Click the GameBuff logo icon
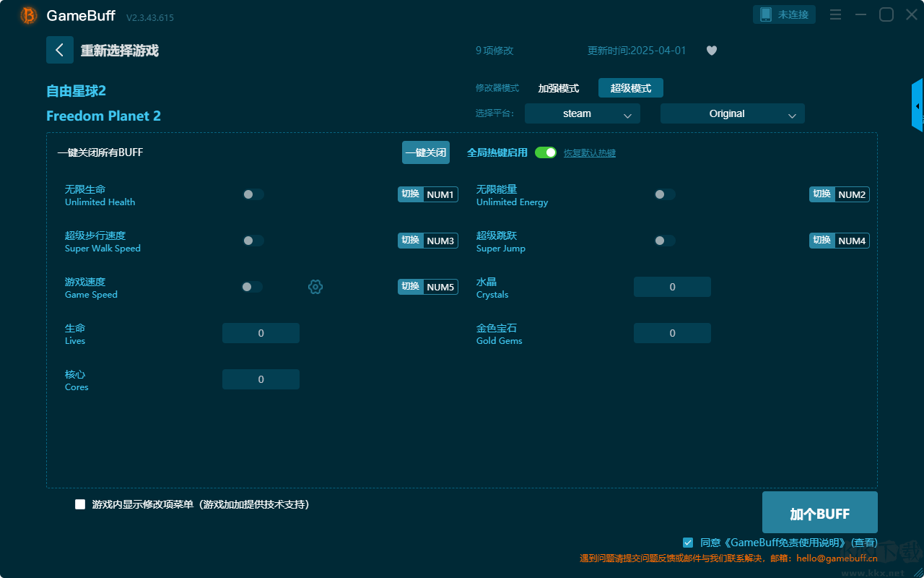The height and width of the screenshot is (578, 924). point(29,15)
